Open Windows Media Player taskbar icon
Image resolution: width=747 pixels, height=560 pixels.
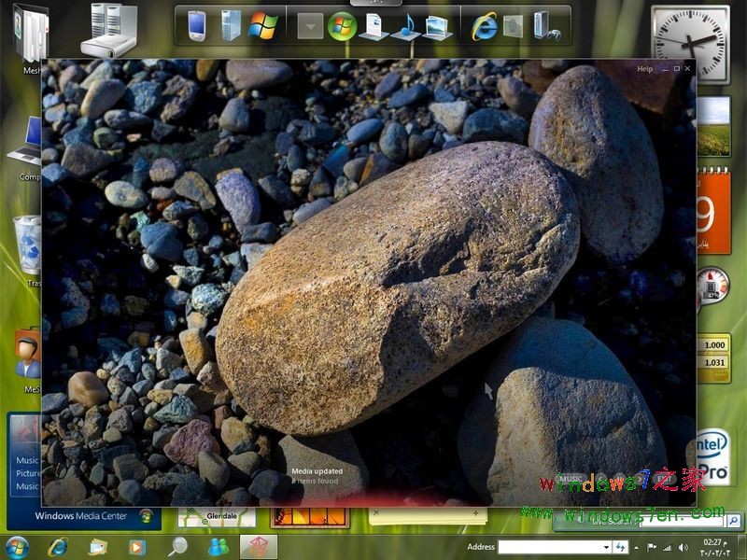tap(137, 547)
